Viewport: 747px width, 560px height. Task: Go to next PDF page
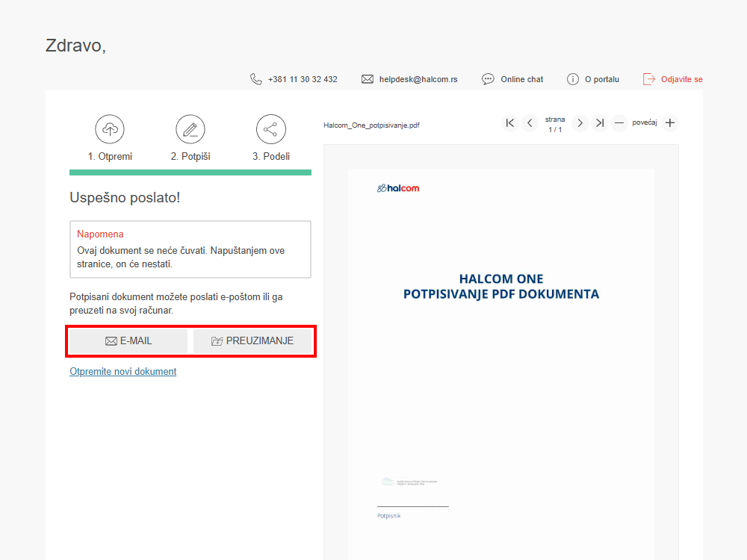(x=580, y=123)
